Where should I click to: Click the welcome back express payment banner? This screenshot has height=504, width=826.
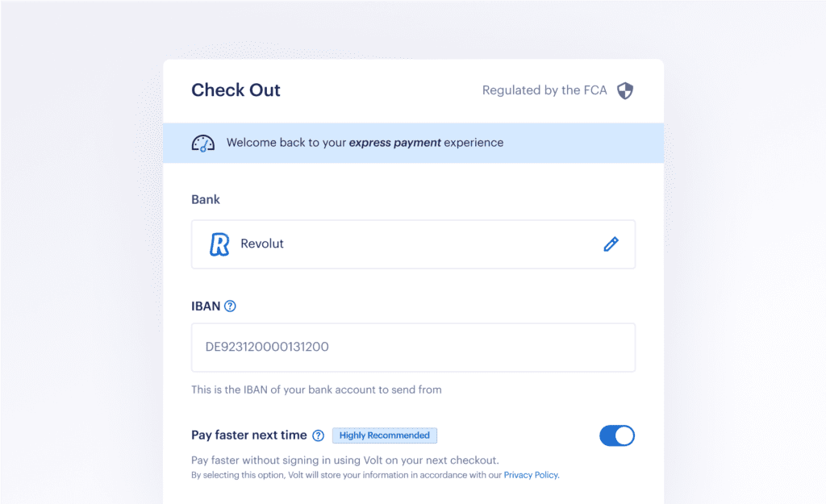413,142
